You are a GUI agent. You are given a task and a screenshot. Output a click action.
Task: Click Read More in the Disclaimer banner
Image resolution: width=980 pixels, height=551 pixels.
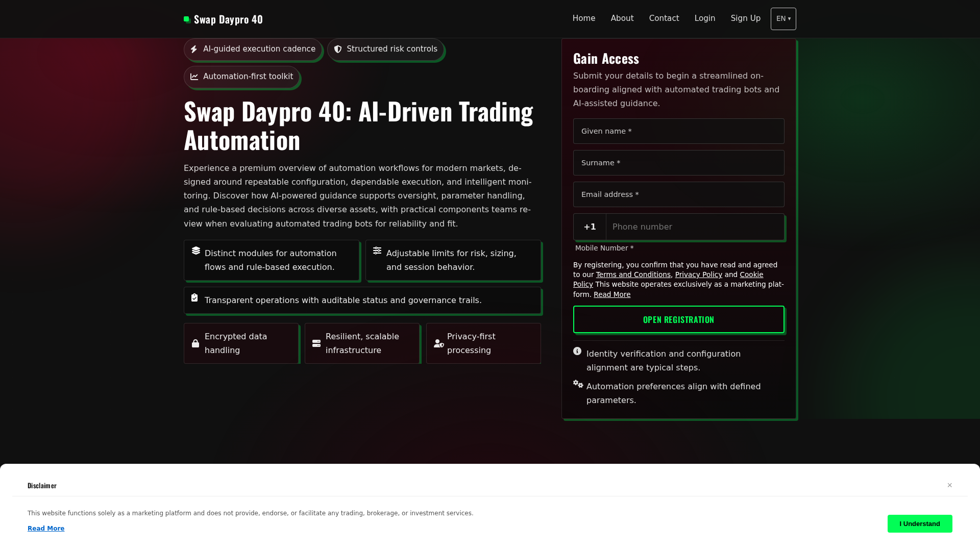[x=46, y=529]
